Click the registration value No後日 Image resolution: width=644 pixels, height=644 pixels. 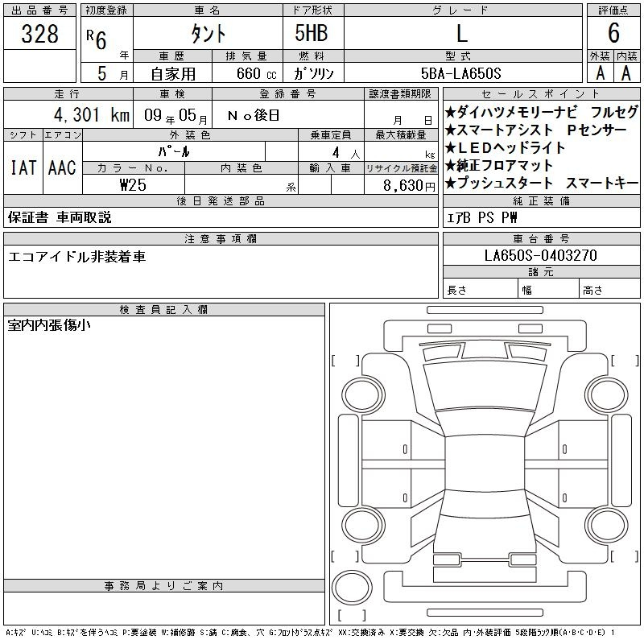[254, 115]
